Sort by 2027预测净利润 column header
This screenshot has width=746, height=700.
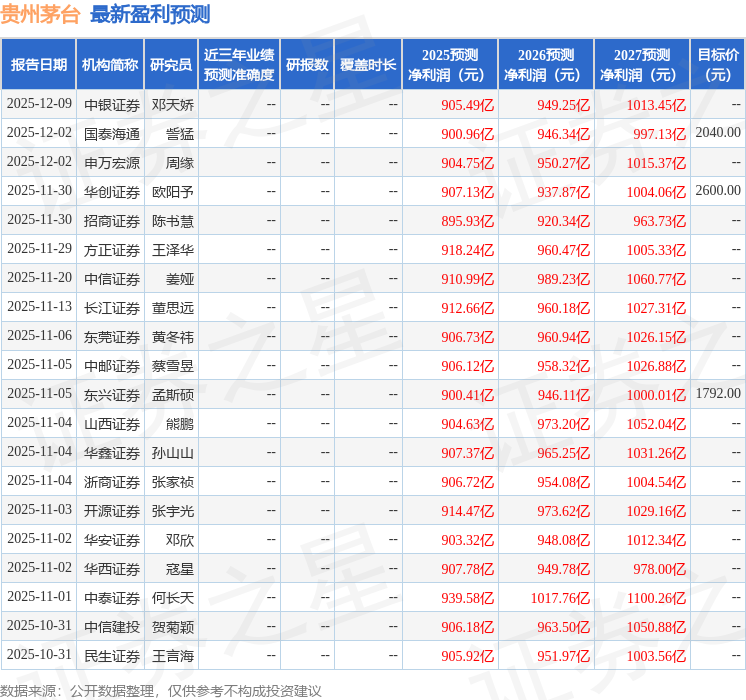pos(642,65)
